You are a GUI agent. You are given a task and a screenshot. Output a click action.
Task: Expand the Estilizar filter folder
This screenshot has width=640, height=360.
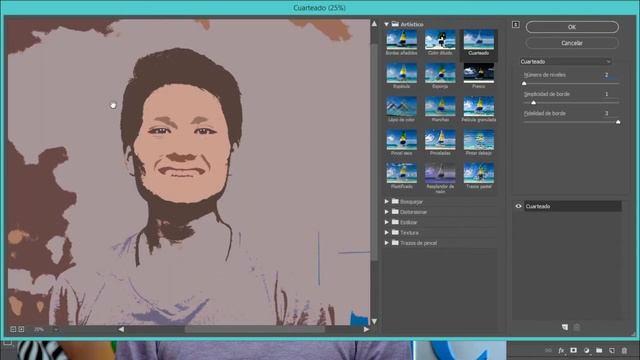[x=387, y=222]
